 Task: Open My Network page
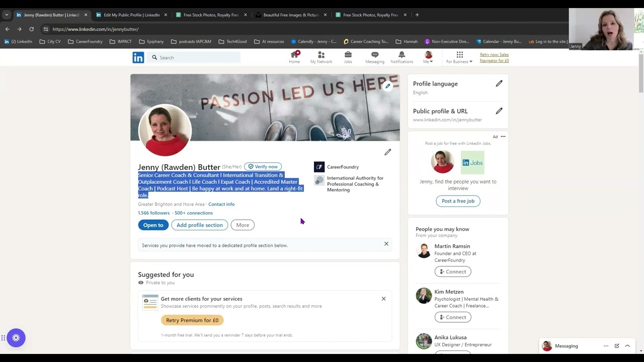point(321,57)
